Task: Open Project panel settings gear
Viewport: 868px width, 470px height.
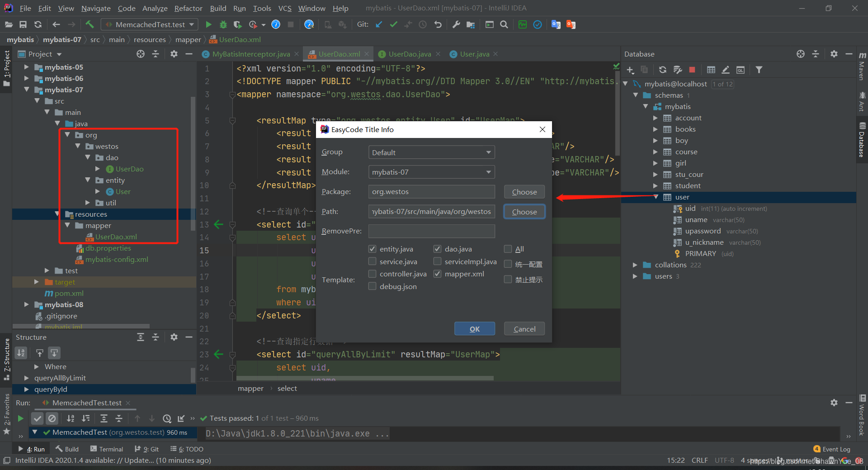Action: point(174,54)
